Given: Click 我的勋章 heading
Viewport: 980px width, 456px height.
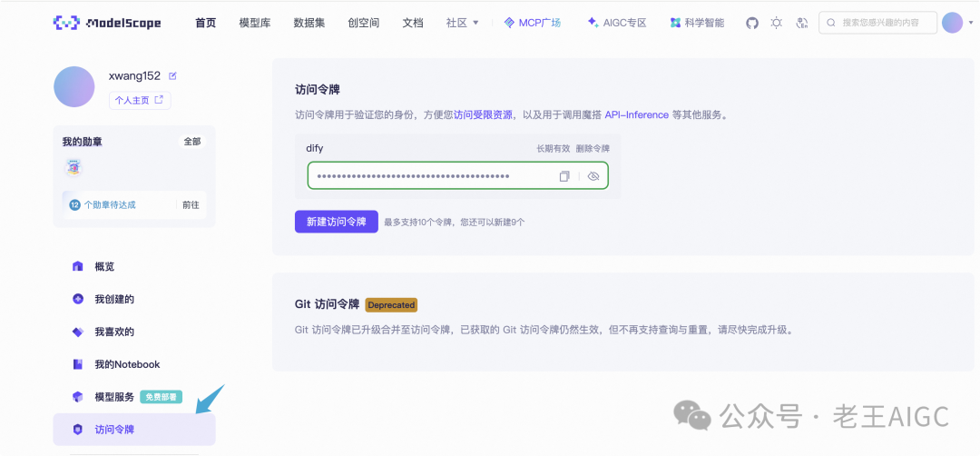Looking at the screenshot, I should [82, 142].
